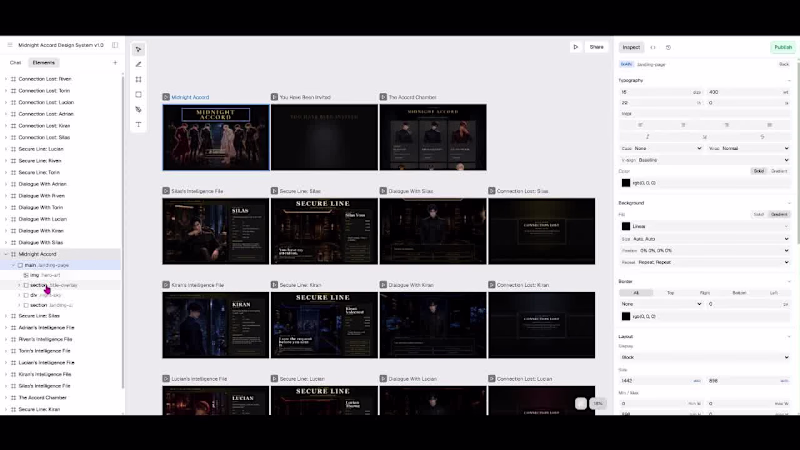Select main landing-page layer
Image resolution: width=800 pixels, height=450 pixels.
(x=60, y=265)
